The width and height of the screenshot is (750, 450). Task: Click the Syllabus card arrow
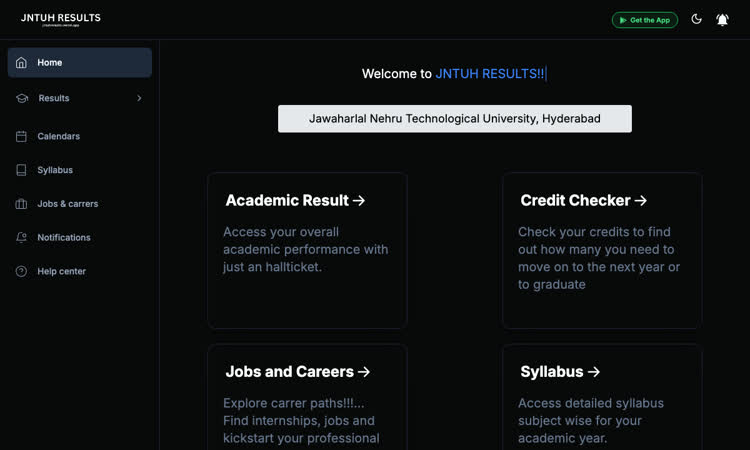(594, 372)
